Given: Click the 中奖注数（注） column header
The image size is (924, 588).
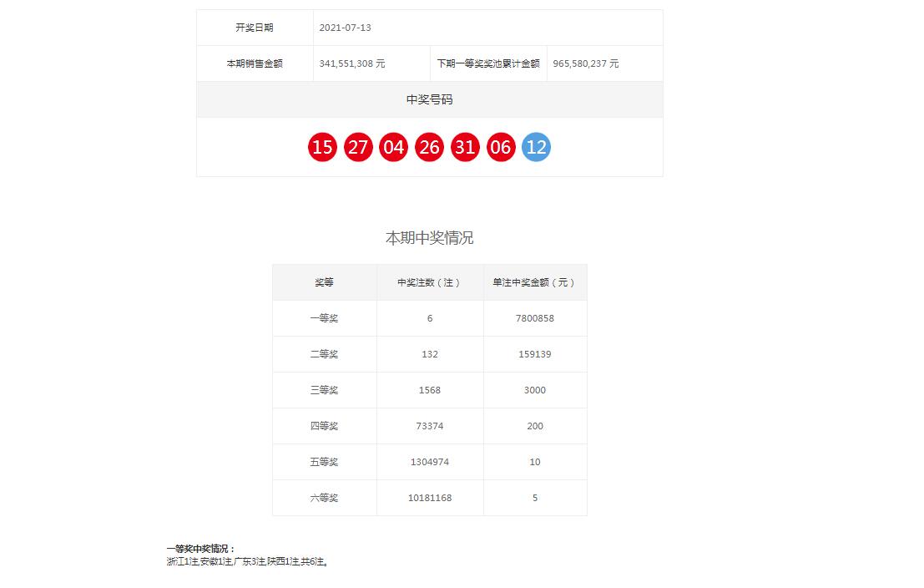Looking at the screenshot, I should coord(430,282).
